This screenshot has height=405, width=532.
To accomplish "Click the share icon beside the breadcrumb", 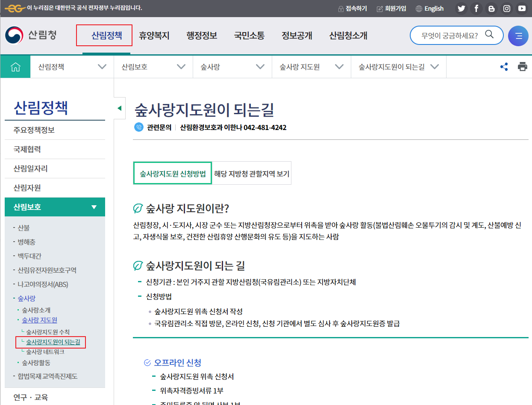I will 504,66.
